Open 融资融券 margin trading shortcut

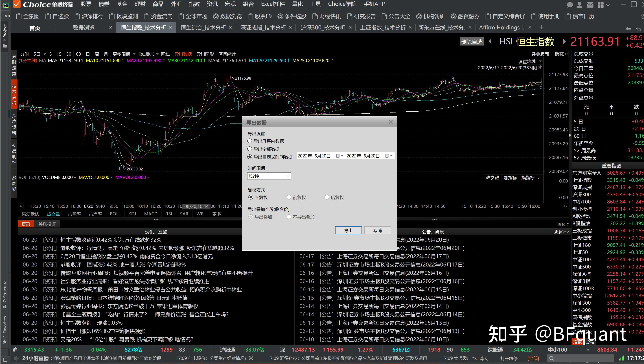(465, 16)
